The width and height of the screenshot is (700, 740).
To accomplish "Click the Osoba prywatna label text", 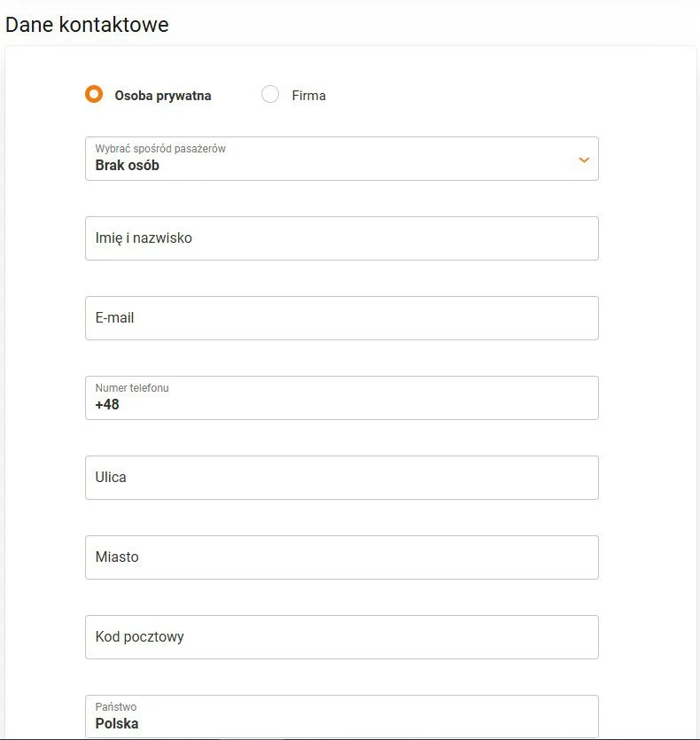I will click(163, 96).
